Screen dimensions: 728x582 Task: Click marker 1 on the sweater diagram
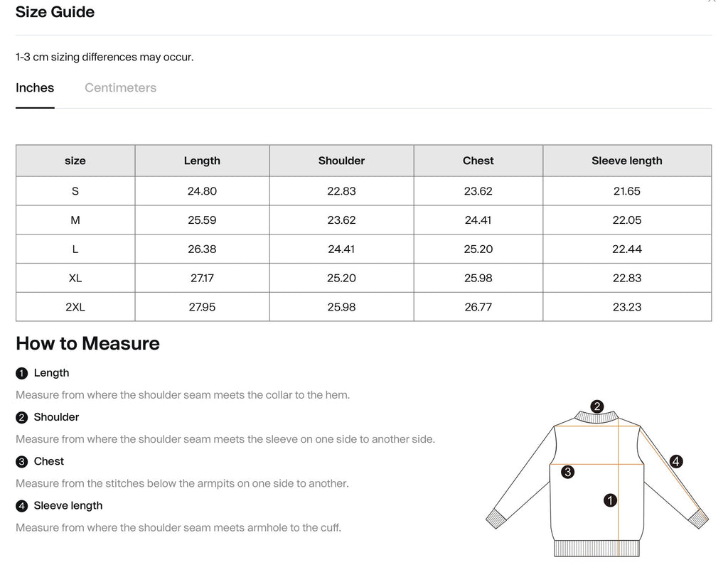[609, 501]
